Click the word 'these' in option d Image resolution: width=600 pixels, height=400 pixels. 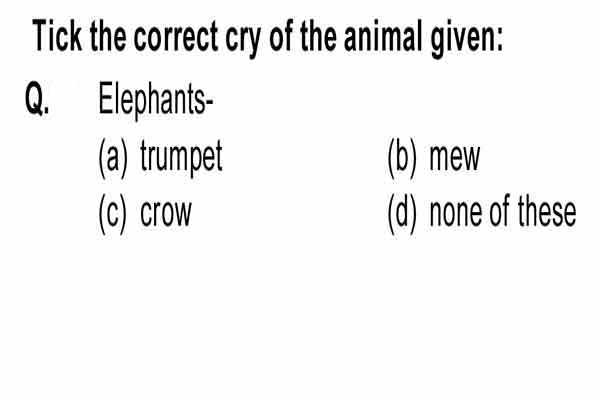(x=547, y=211)
